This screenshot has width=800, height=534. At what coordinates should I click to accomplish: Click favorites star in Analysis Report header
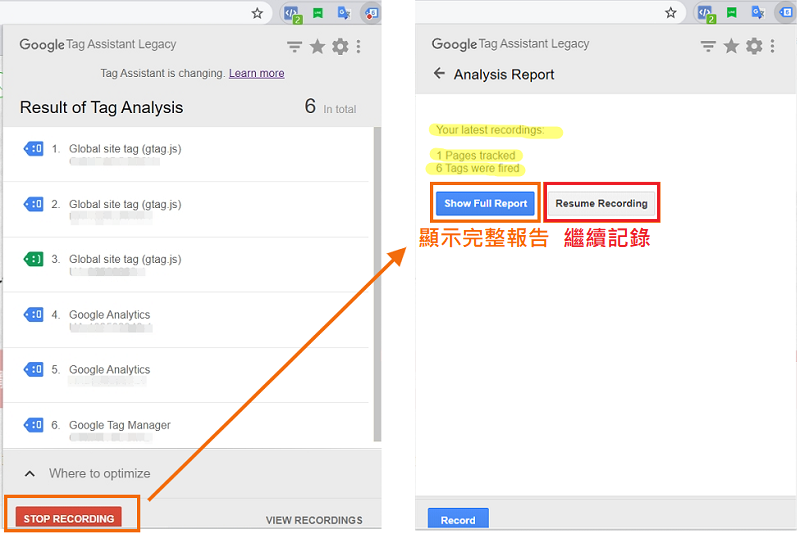(x=731, y=46)
